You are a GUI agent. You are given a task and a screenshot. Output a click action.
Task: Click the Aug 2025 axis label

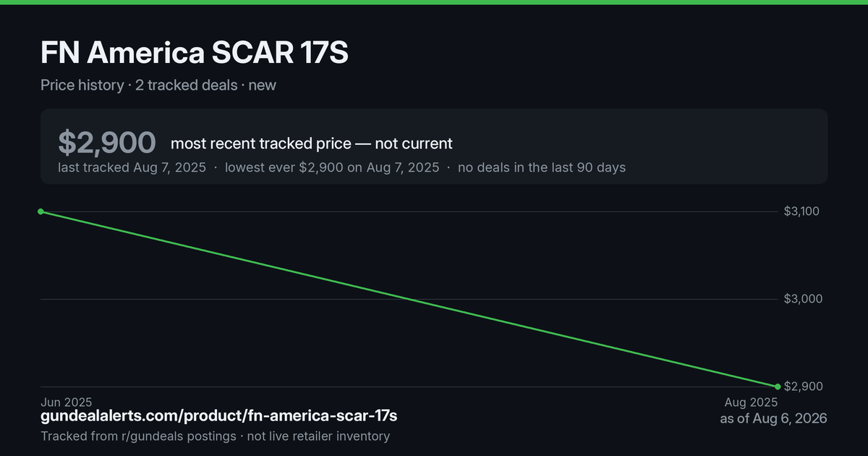(751, 402)
